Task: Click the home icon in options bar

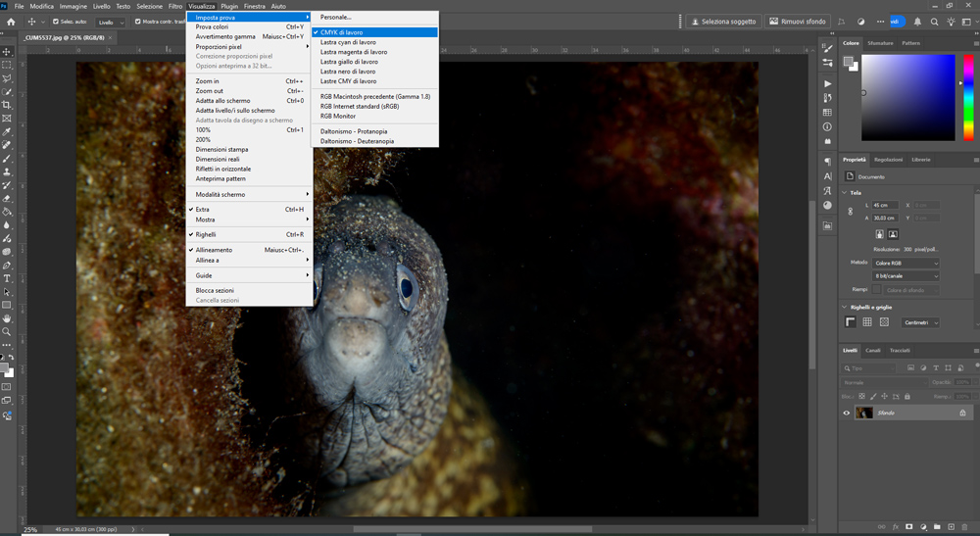Action: pos(12,22)
